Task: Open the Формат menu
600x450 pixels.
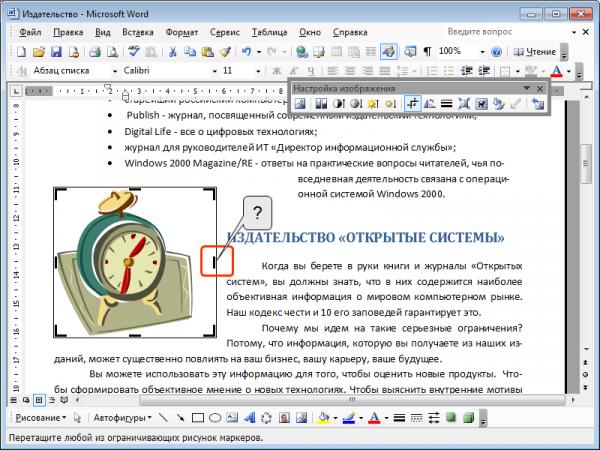Action: click(182, 33)
